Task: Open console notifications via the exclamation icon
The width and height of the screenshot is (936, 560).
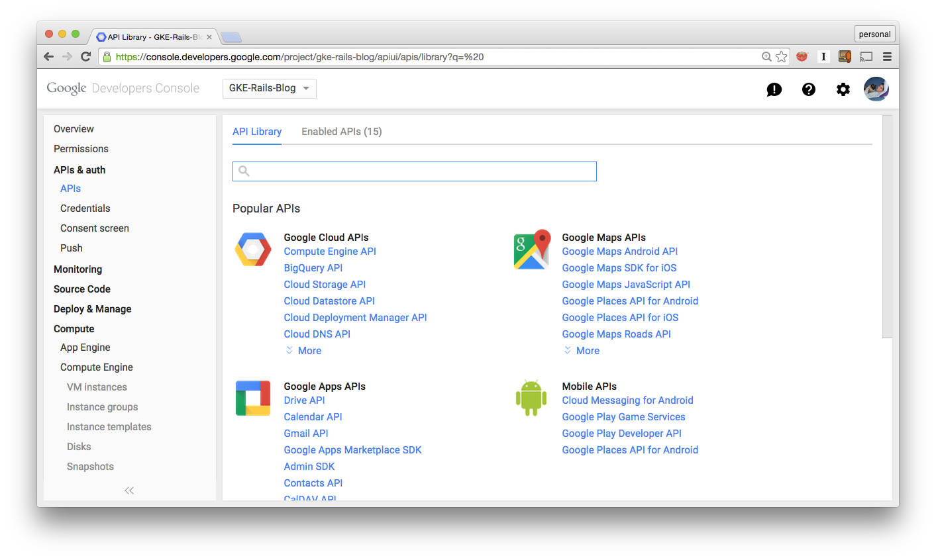Action: tap(774, 89)
